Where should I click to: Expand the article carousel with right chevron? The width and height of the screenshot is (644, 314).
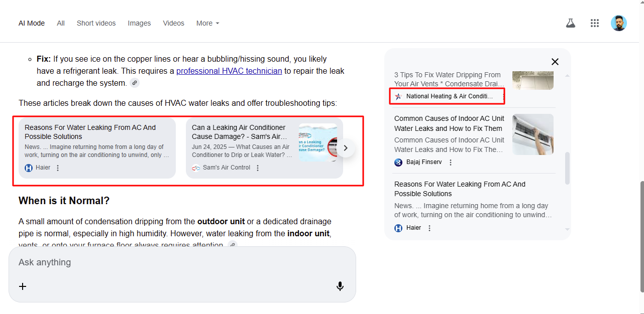(x=345, y=147)
